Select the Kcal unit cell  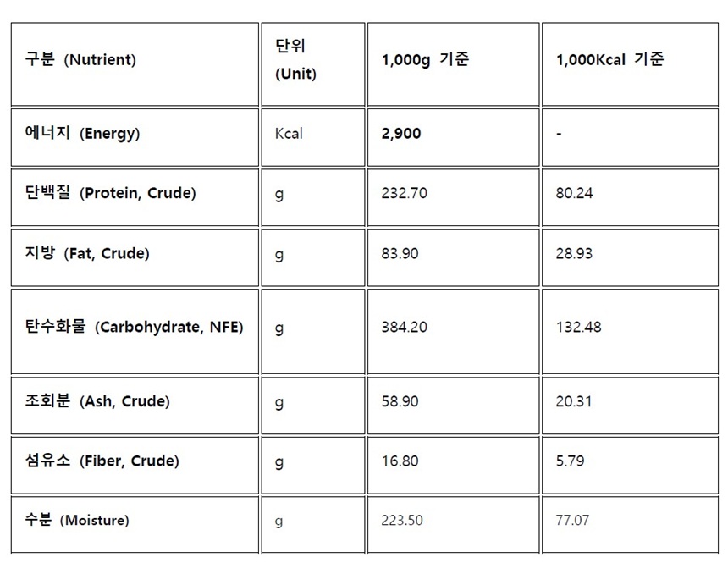(x=289, y=134)
